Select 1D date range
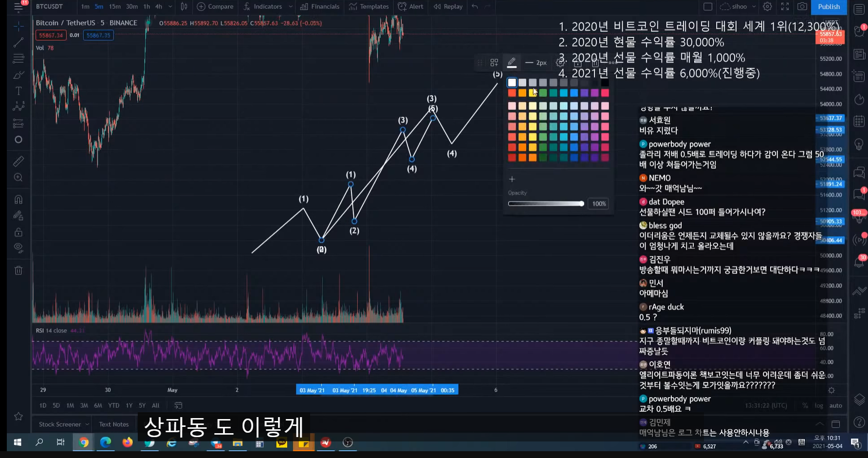 tap(43, 405)
